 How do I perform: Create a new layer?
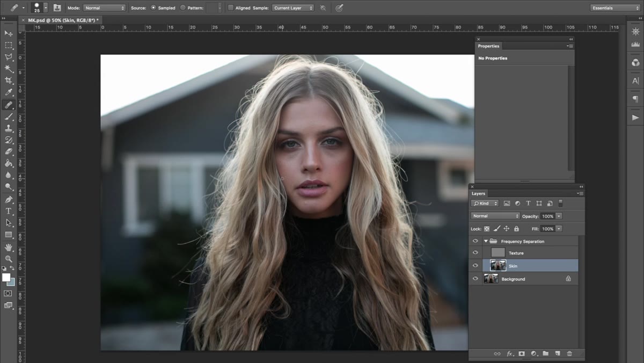coord(558,353)
